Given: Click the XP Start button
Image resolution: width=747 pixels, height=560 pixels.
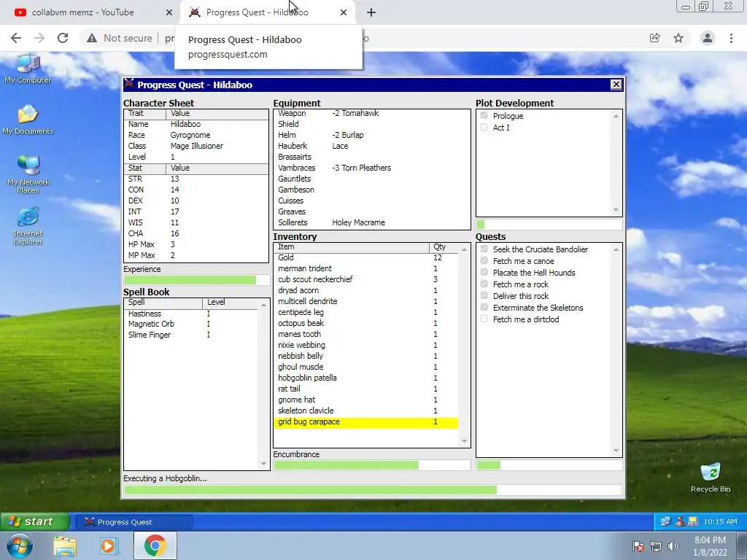Looking at the screenshot, I should coord(34,521).
